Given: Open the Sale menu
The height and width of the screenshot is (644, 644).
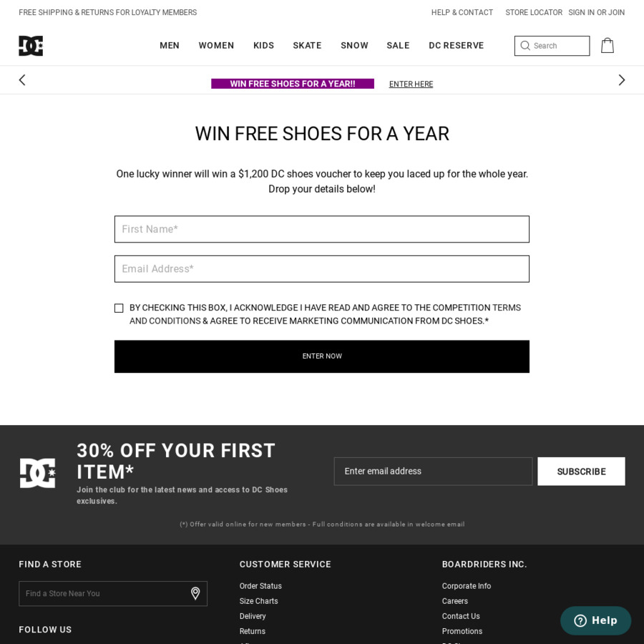Looking at the screenshot, I should point(398,46).
